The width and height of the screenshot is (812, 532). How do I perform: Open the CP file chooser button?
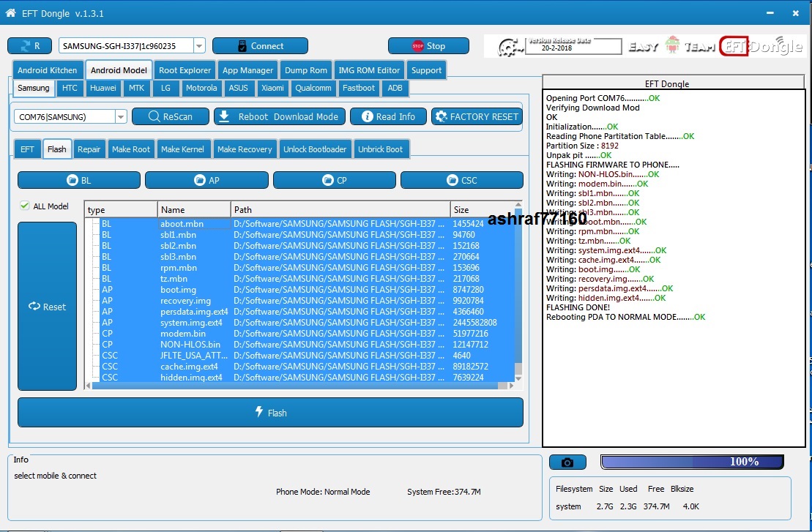tap(335, 180)
